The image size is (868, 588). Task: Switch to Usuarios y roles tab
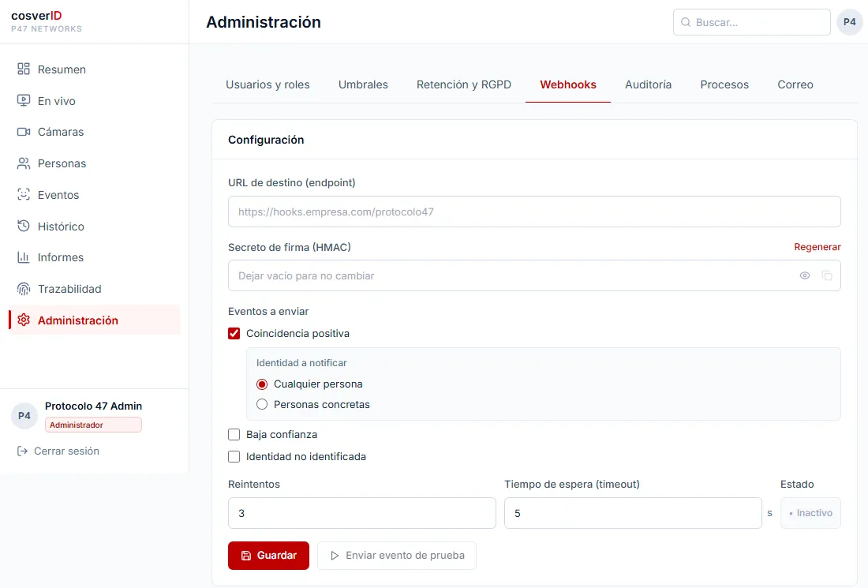click(268, 84)
